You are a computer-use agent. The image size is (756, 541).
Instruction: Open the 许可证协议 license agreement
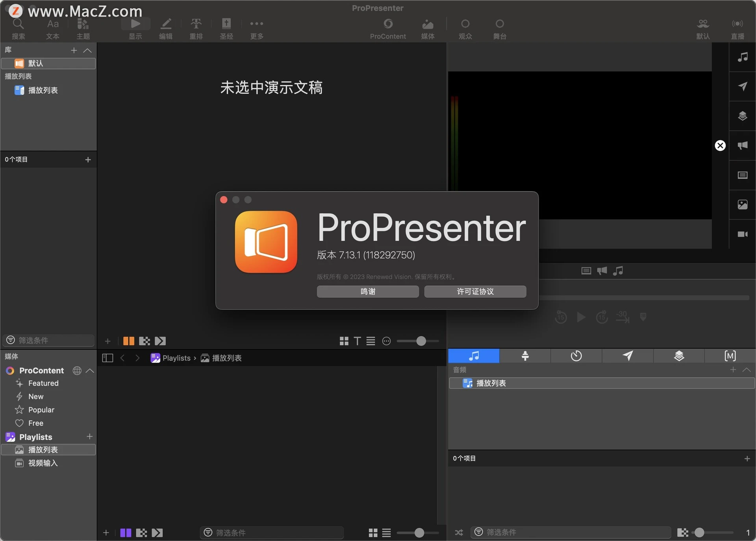pyautogui.click(x=475, y=292)
